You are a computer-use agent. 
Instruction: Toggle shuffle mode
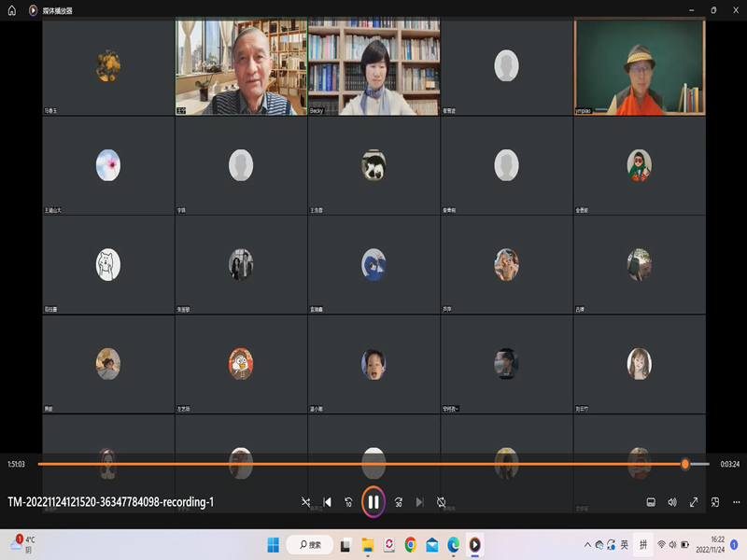click(305, 502)
